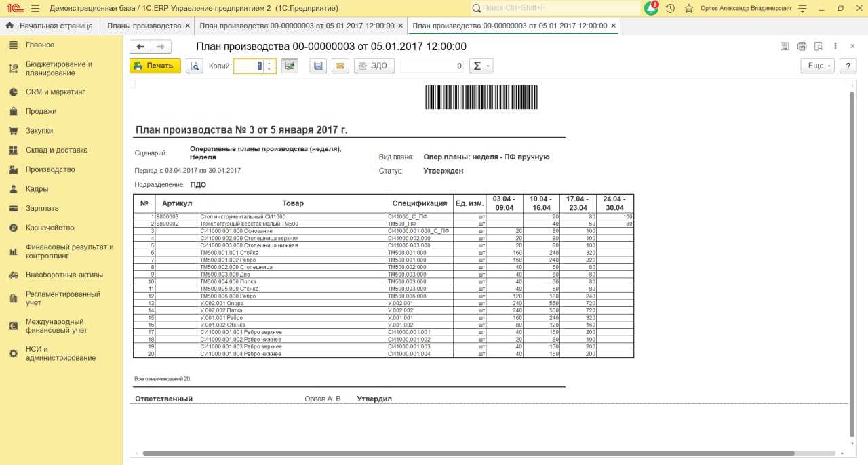Click the ЭДО button
868x465 pixels.
tap(374, 66)
